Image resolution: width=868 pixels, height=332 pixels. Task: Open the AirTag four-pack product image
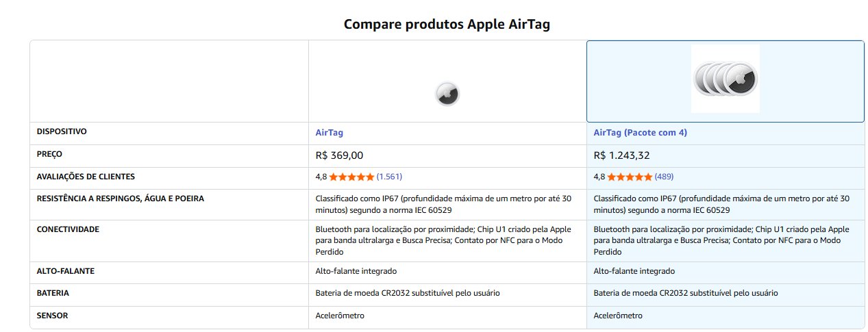coord(725,79)
